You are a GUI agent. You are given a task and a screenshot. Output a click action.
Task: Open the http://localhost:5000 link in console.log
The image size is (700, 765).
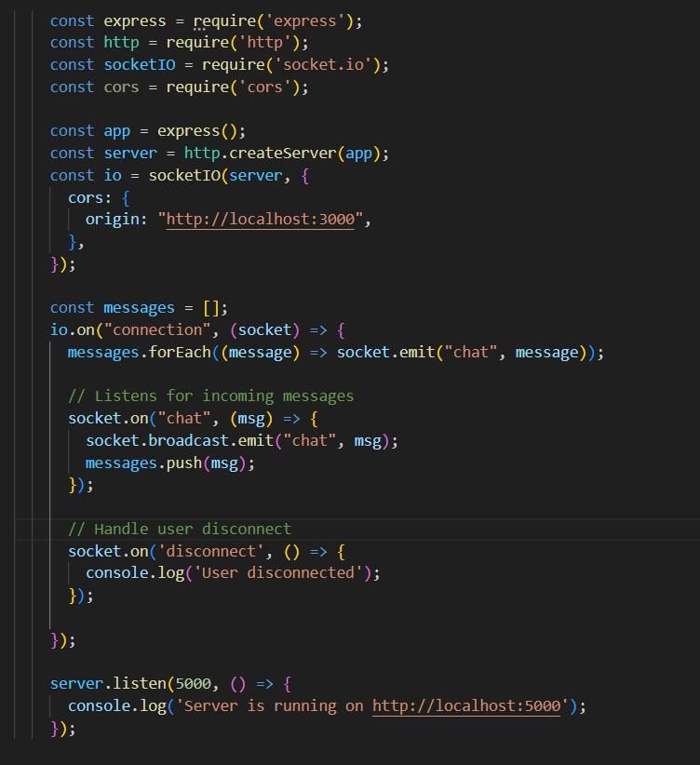tap(466, 706)
